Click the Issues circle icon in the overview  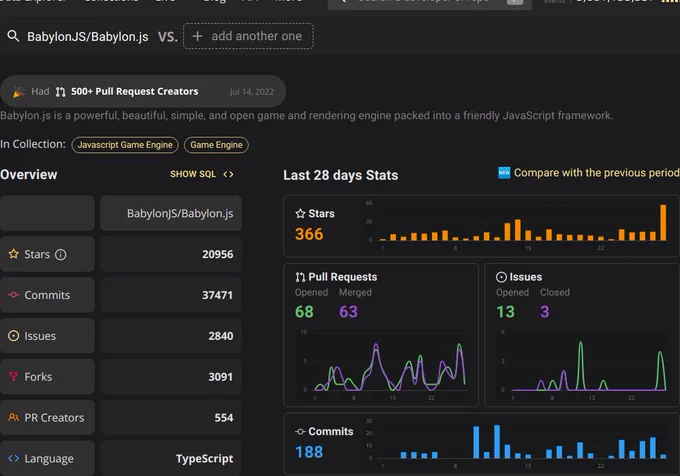(13, 336)
